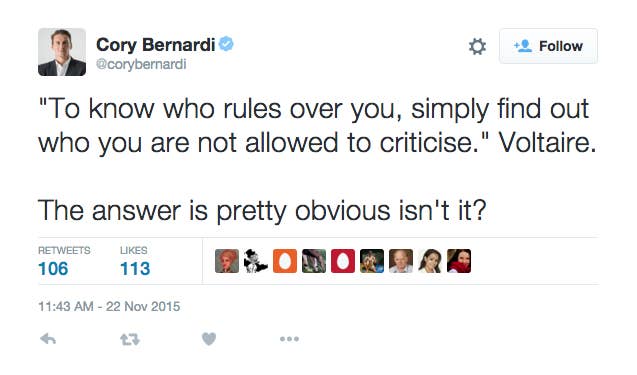The height and width of the screenshot is (375, 637).
Task: Click the blue verified badge
Action: click(x=226, y=44)
